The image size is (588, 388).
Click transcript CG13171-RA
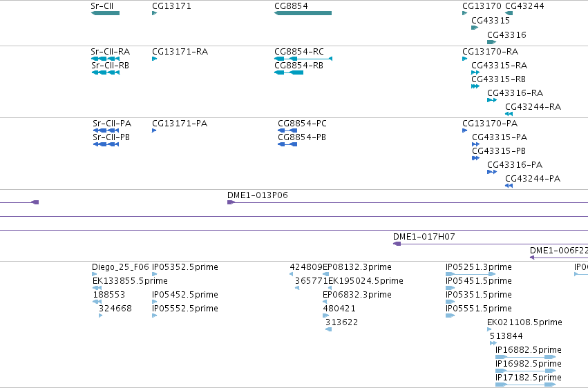coord(155,59)
